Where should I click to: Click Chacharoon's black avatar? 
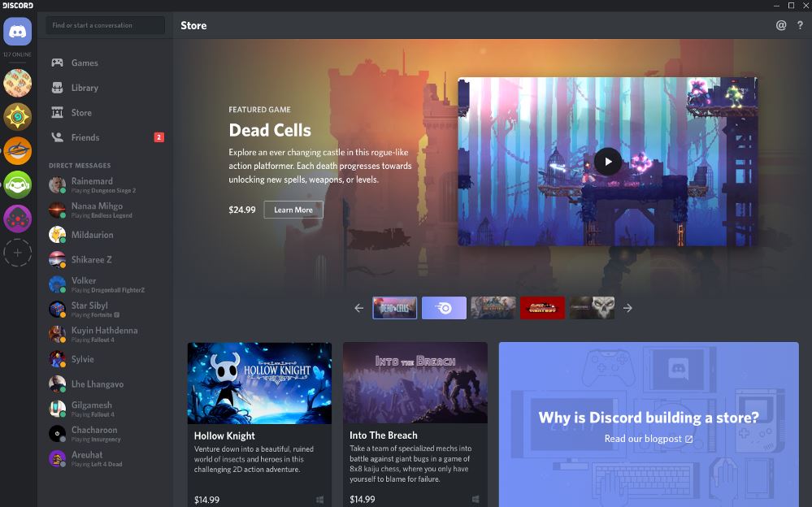pos(57,433)
